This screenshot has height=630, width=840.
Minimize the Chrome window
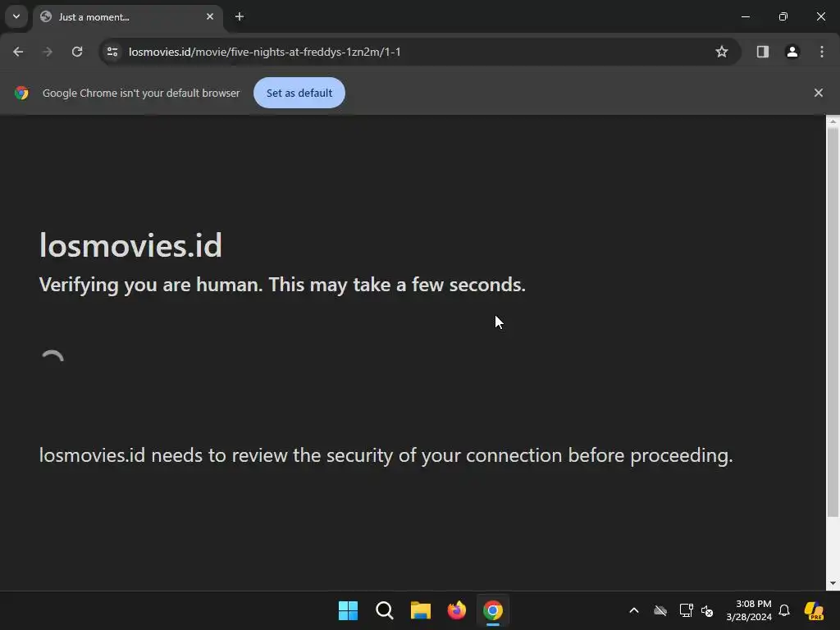coord(746,16)
